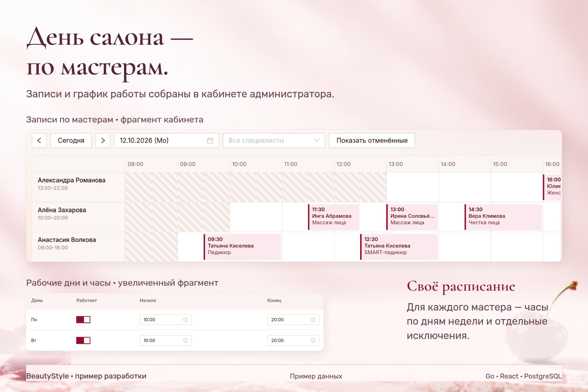Edit Пн start time 10:00 field
588x392 pixels.
click(166, 320)
